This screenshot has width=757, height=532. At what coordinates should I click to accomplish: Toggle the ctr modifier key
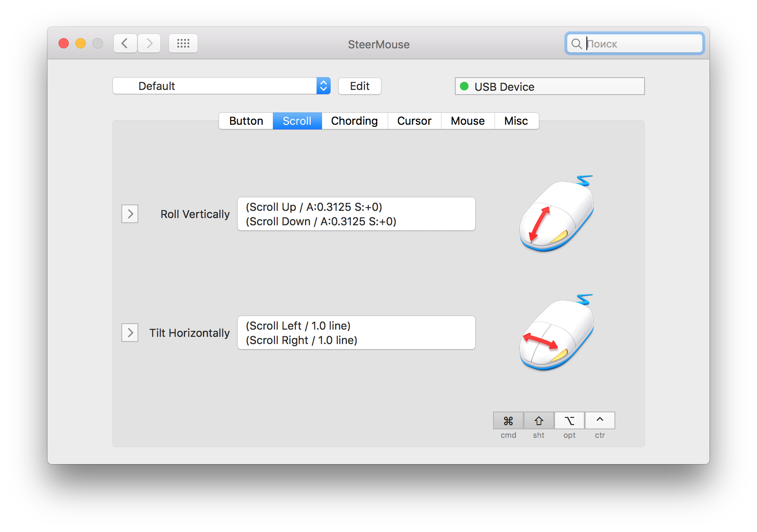600,420
